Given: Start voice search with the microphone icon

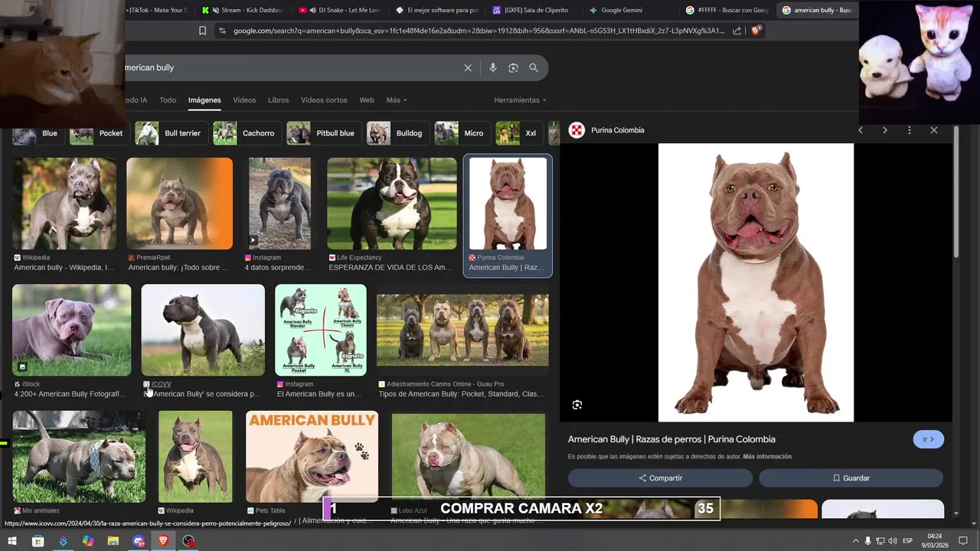Looking at the screenshot, I should [x=492, y=68].
